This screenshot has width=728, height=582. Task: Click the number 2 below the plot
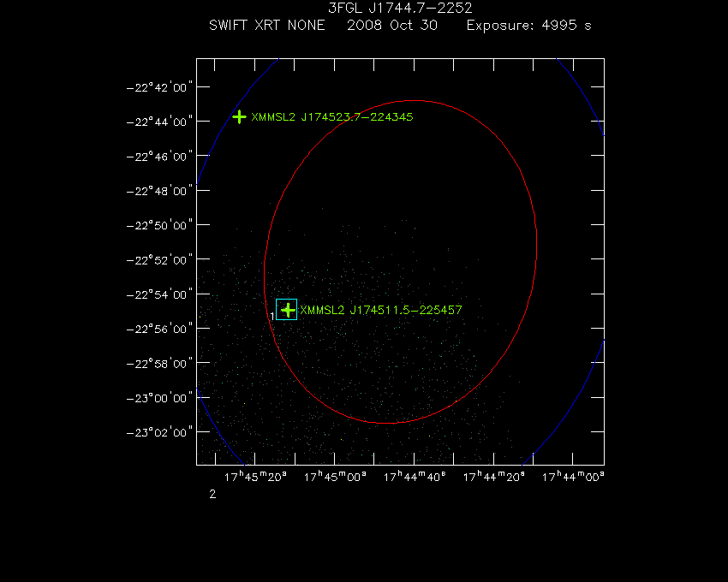212,495
